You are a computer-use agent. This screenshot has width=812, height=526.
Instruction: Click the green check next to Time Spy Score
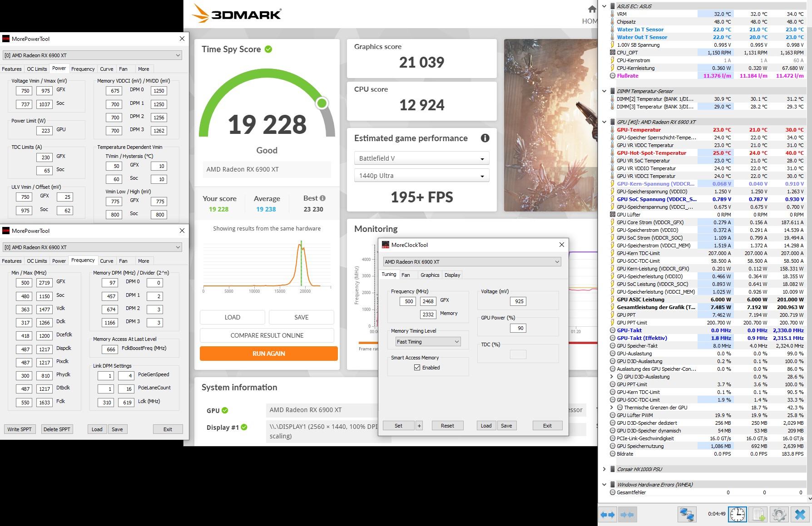click(x=268, y=49)
